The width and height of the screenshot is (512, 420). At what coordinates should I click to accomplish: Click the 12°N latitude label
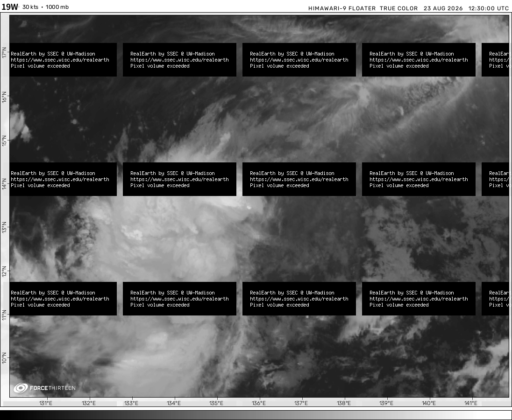point(4,271)
